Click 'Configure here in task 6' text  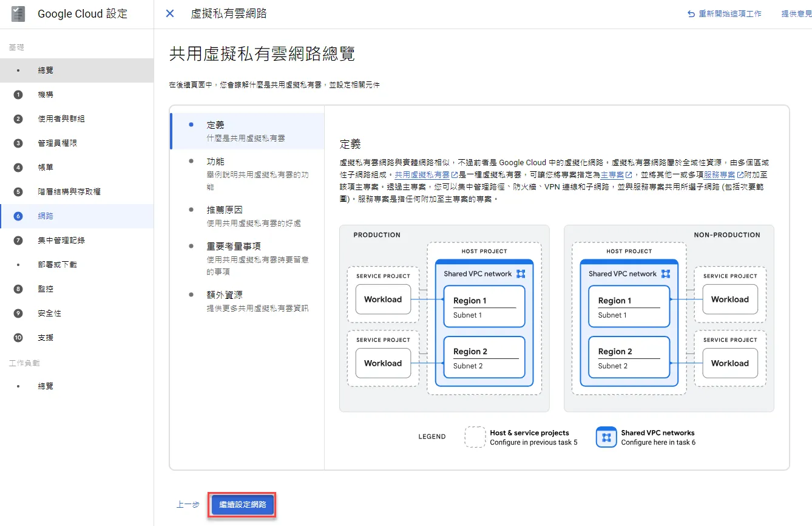click(x=658, y=443)
